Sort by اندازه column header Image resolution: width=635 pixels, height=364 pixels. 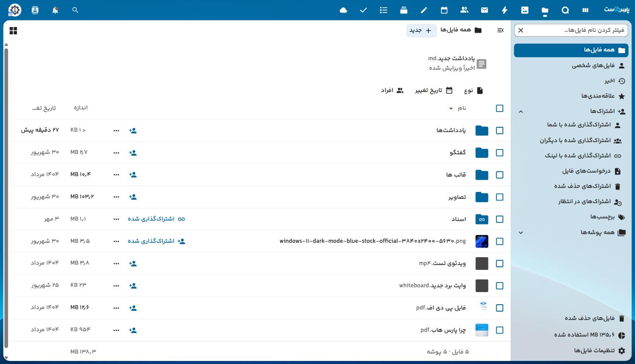pyautogui.click(x=80, y=108)
